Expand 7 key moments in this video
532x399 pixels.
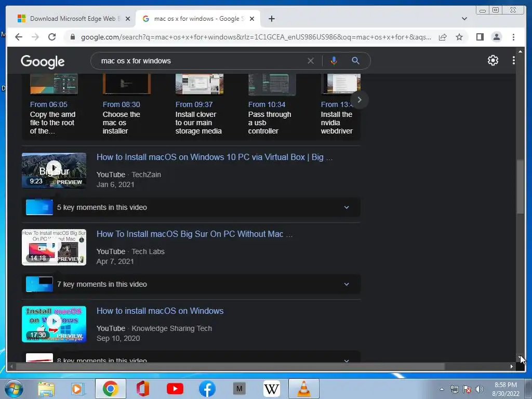191,284
